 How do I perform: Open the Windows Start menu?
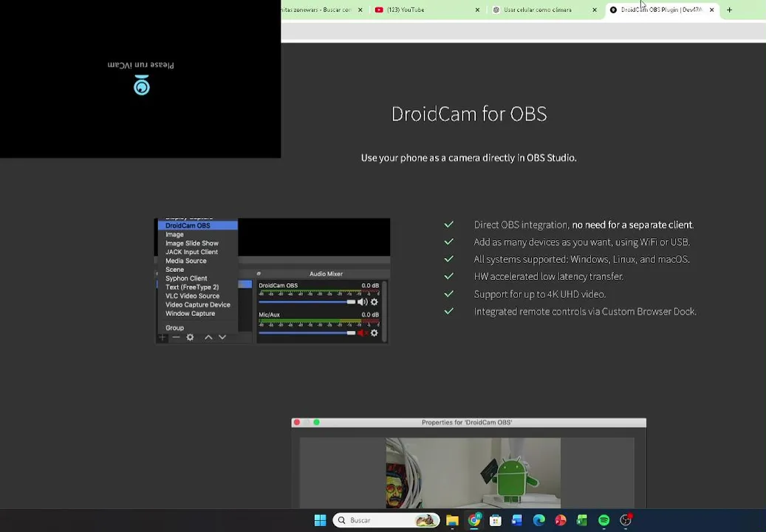[x=320, y=520]
